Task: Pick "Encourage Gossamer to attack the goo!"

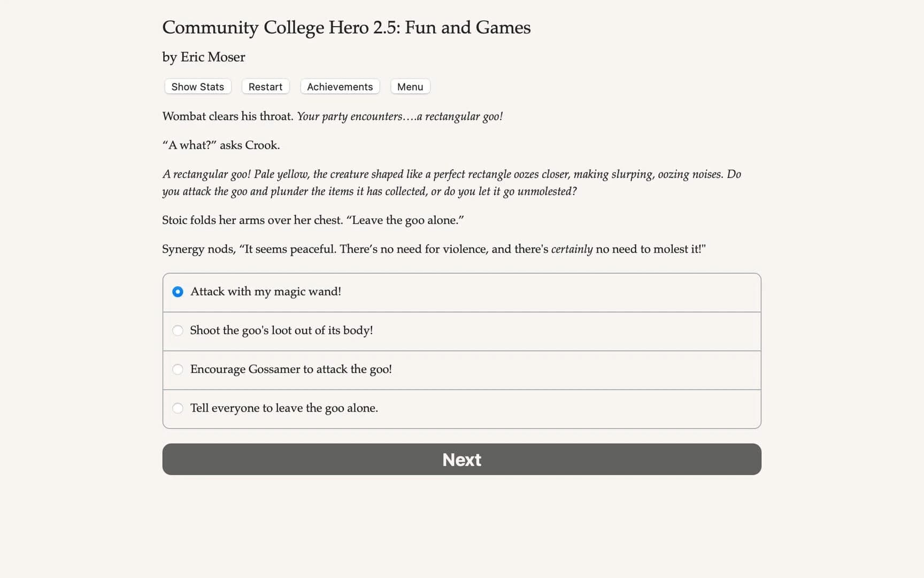Action: (x=291, y=369)
